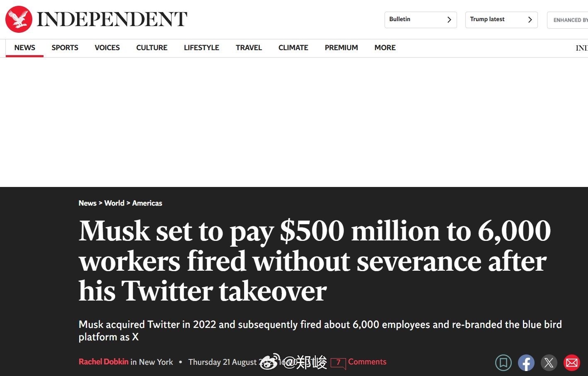
Task: Open the CULTURE section
Action: click(152, 48)
